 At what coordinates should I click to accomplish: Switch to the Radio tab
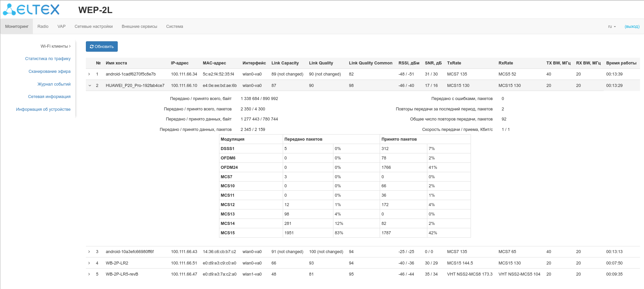[43, 27]
